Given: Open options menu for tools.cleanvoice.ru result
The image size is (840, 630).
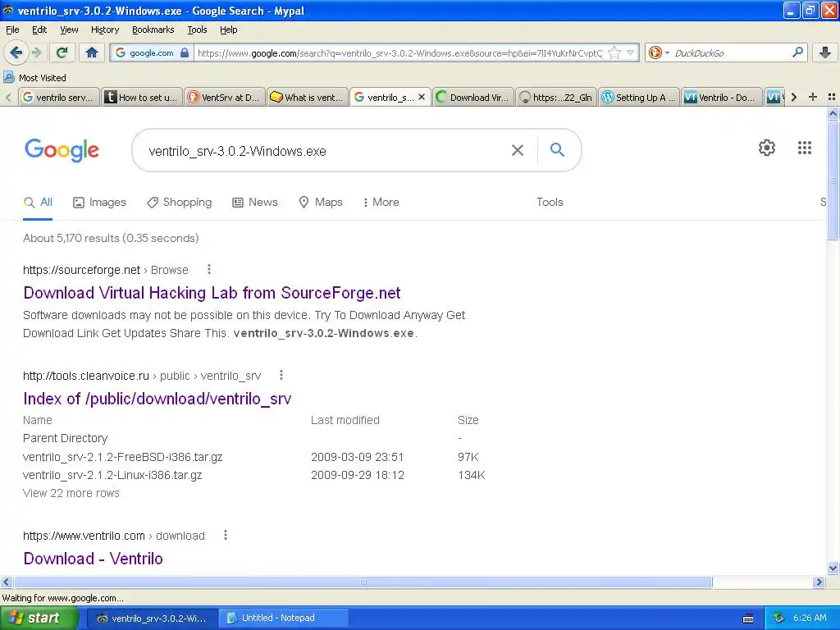Looking at the screenshot, I should point(281,375).
